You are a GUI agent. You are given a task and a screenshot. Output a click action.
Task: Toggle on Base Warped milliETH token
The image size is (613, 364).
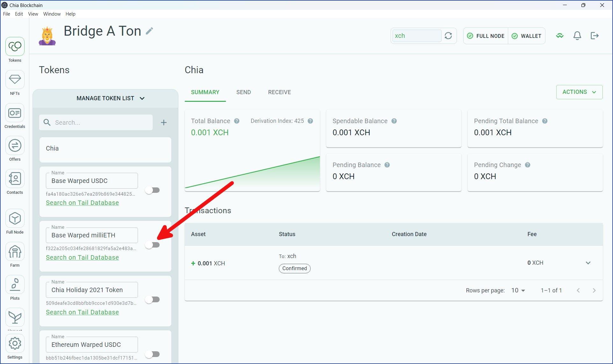tap(152, 245)
